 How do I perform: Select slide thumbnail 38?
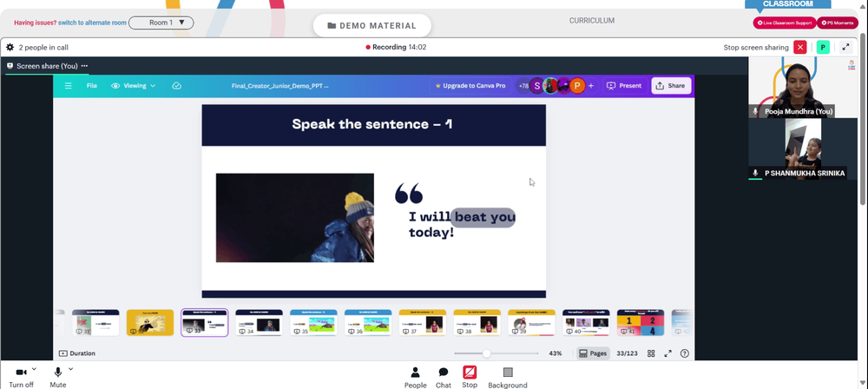[x=477, y=322]
